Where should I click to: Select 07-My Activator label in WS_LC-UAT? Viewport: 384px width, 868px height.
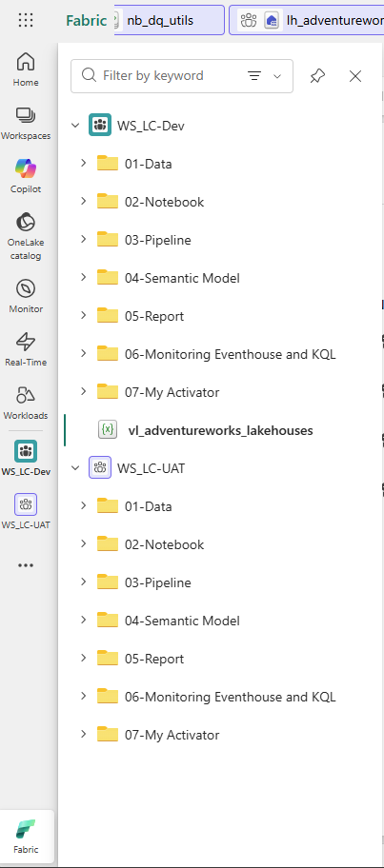click(172, 735)
